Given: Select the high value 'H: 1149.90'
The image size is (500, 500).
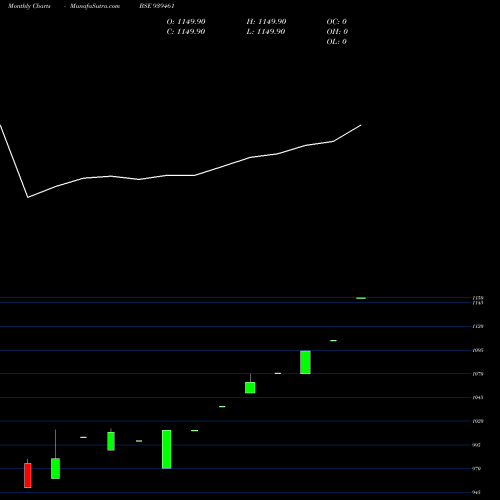Looking at the screenshot, I should (266, 22).
